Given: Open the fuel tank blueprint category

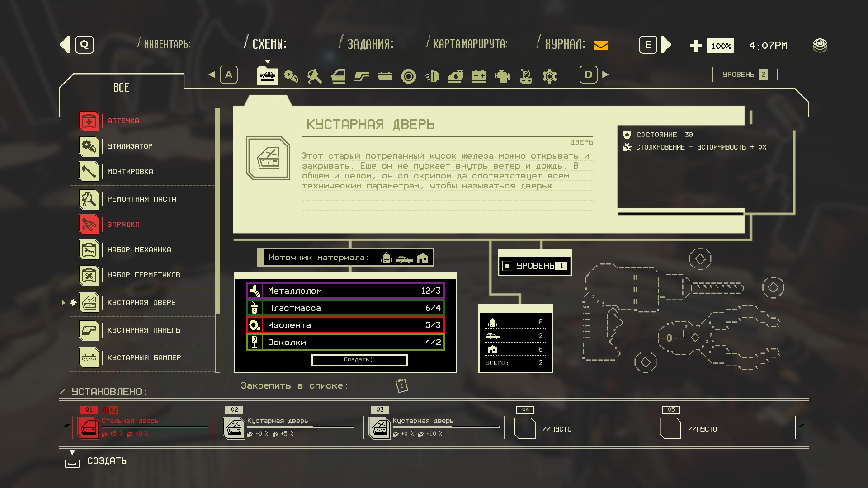Looking at the screenshot, I should point(455,76).
